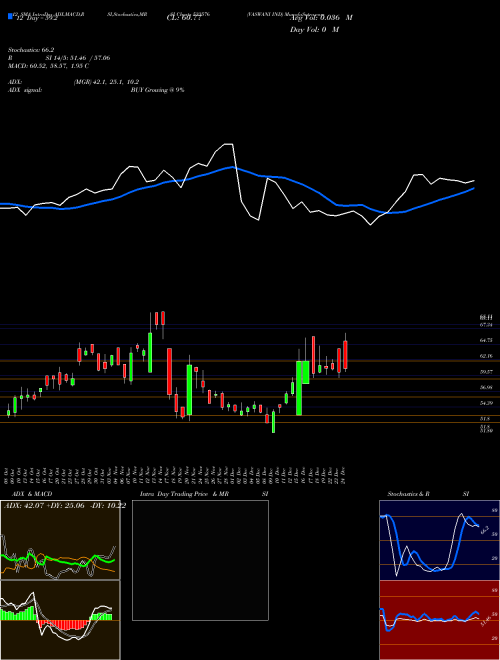Click the "BUY Growing @ 9%" signal text
The width and height of the screenshot is (500, 660).
tap(157, 90)
